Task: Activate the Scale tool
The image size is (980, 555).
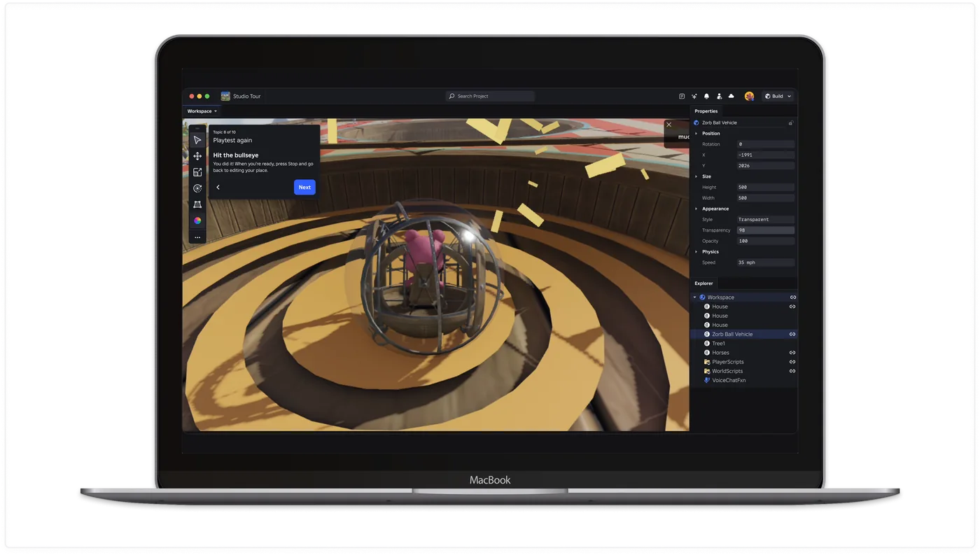Action: click(197, 172)
